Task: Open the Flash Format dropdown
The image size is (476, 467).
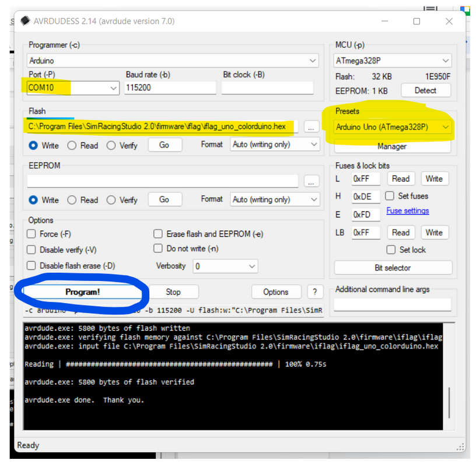Action: 275,145
